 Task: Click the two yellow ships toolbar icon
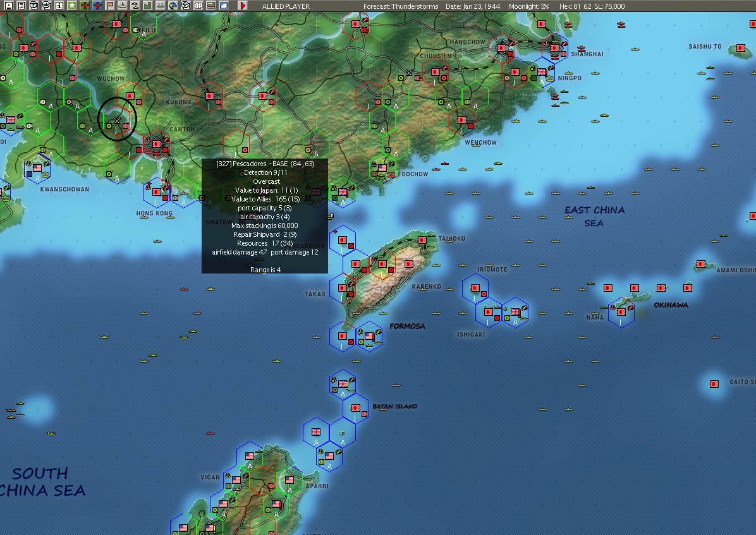pos(135,6)
